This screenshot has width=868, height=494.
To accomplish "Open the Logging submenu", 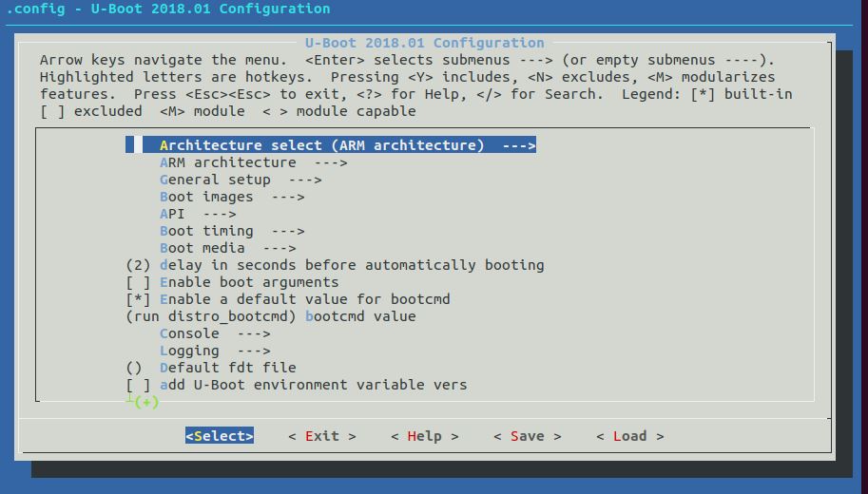I will (x=215, y=351).
